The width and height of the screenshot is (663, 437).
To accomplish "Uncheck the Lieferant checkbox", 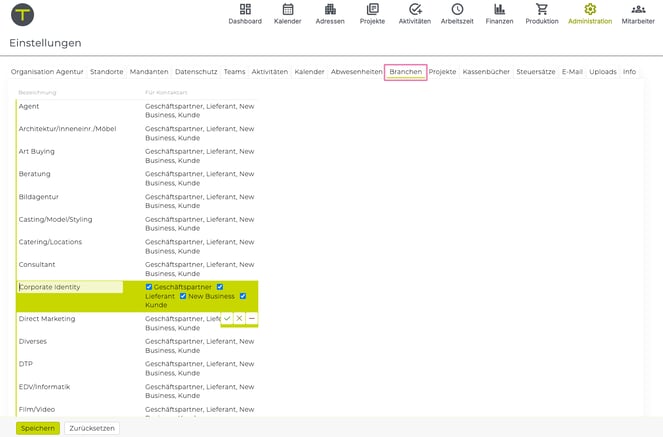I will (x=220, y=287).
